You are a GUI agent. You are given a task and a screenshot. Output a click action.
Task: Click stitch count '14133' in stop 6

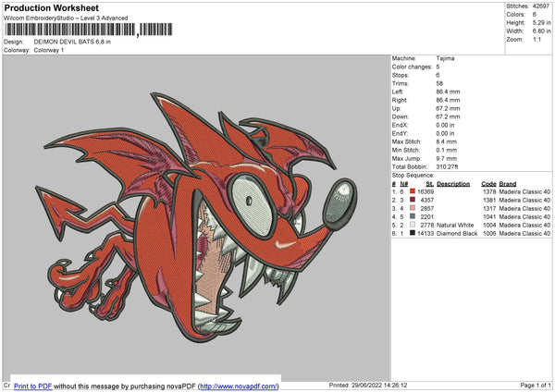point(425,234)
